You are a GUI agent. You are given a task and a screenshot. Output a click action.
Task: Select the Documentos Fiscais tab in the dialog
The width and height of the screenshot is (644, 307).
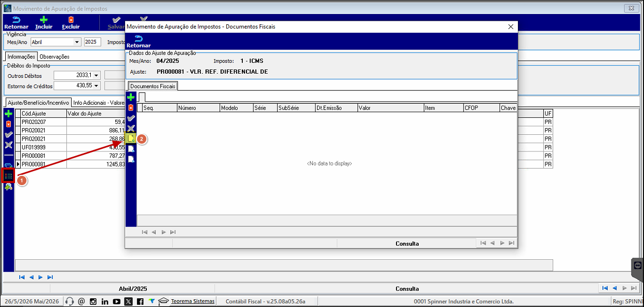pyautogui.click(x=153, y=86)
